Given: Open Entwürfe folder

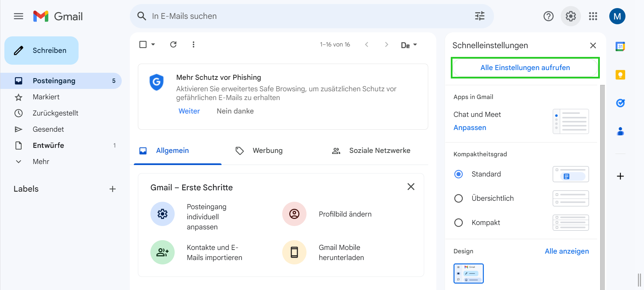Looking at the screenshot, I should click(x=61, y=146).
